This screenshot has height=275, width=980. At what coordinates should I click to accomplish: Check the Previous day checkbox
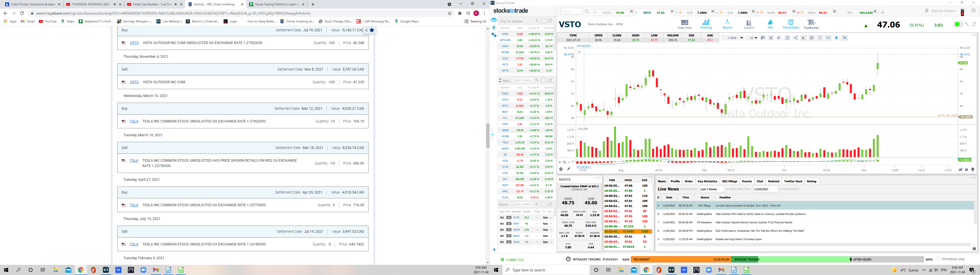click(938, 259)
